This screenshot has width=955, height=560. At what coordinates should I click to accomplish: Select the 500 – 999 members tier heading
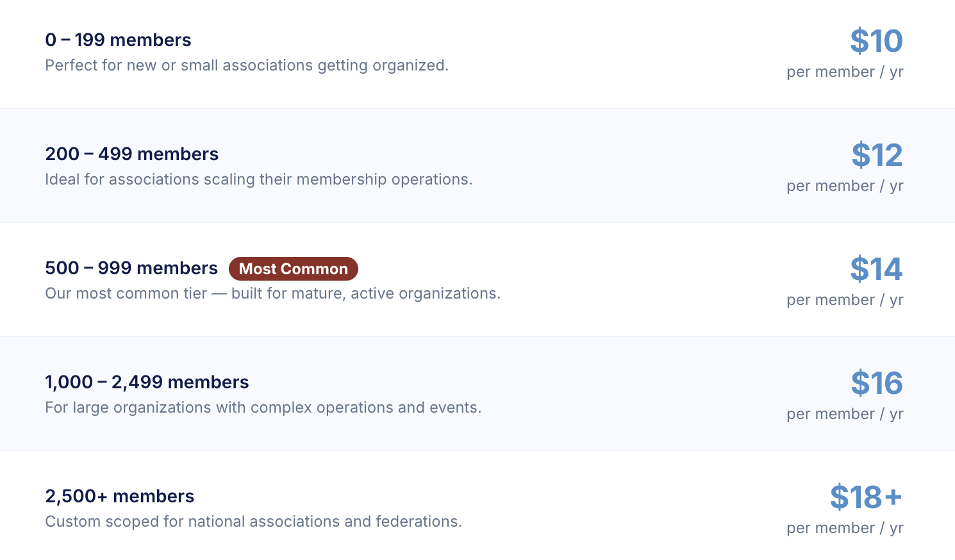click(131, 268)
